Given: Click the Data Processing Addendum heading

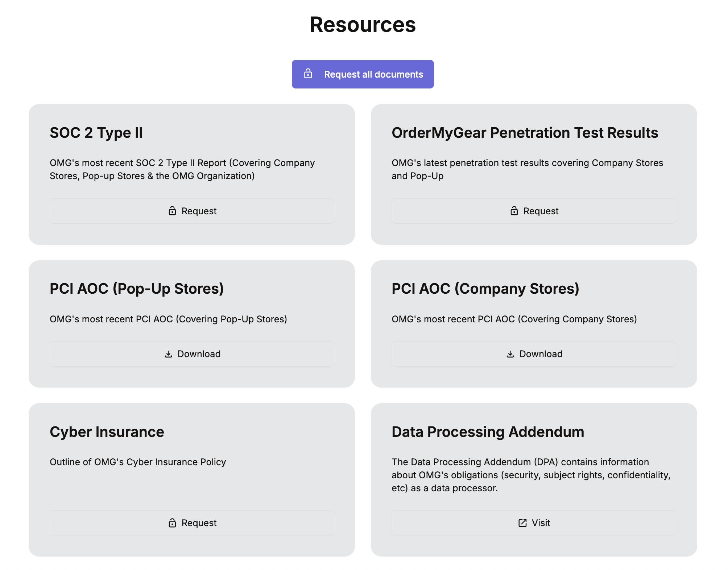Looking at the screenshot, I should [x=488, y=432].
